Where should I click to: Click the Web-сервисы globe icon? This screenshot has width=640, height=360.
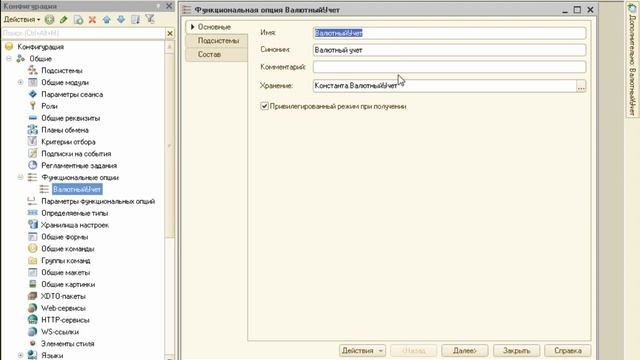[x=33, y=308]
